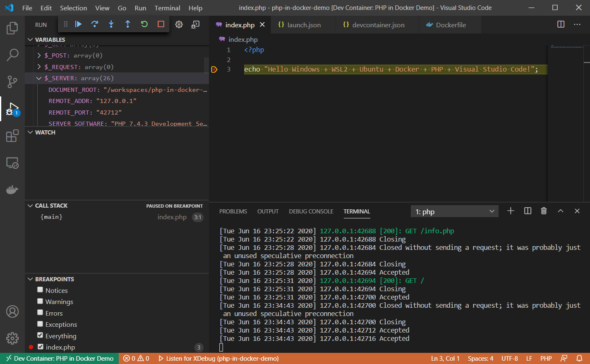
Task: Toggle the Notices breakpoint checkbox
Action: (40, 290)
